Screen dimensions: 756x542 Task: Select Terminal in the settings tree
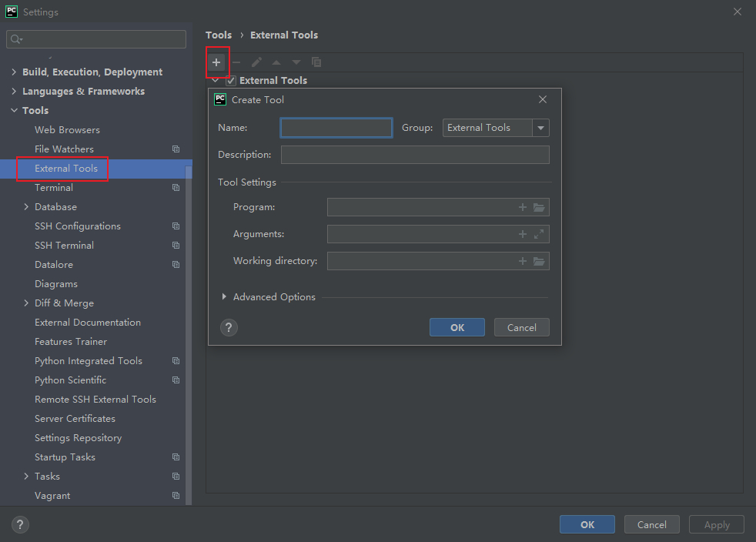pyautogui.click(x=54, y=188)
